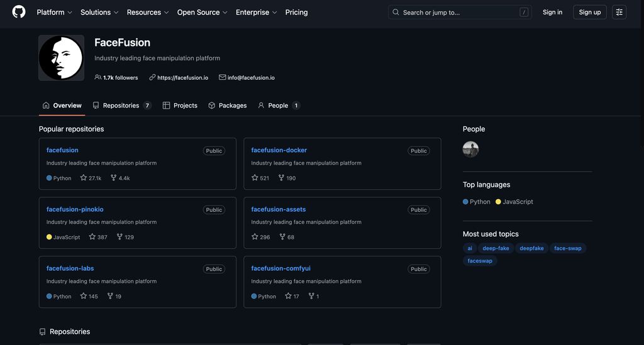Open the Projects tab
Viewport: 644px width, 345px height.
tap(180, 106)
